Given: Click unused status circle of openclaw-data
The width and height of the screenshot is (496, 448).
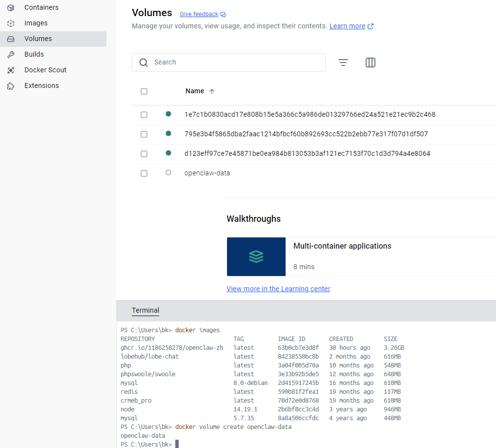Looking at the screenshot, I should [x=168, y=172].
